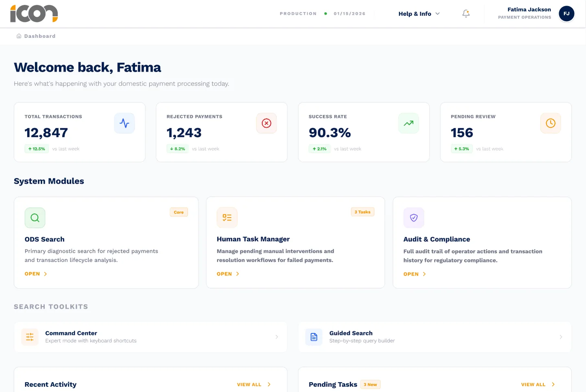Click the System Modules heading
Image resolution: width=586 pixels, height=392 pixels.
pos(49,181)
